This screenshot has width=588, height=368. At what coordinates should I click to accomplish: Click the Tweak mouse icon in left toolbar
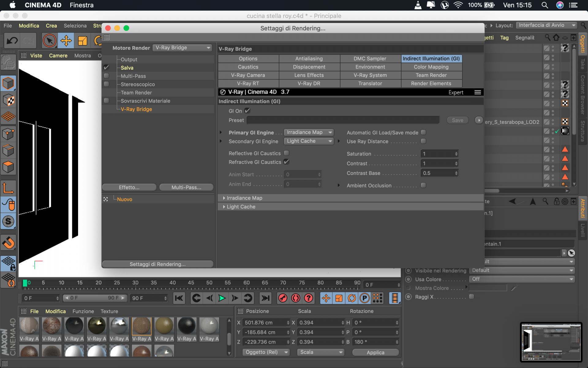tap(8, 205)
